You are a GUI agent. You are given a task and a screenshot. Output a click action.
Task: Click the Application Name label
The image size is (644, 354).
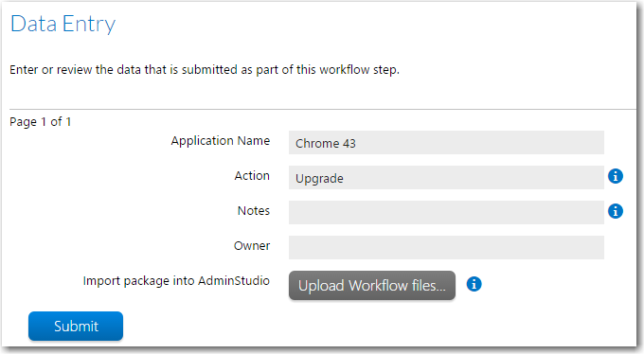point(221,141)
